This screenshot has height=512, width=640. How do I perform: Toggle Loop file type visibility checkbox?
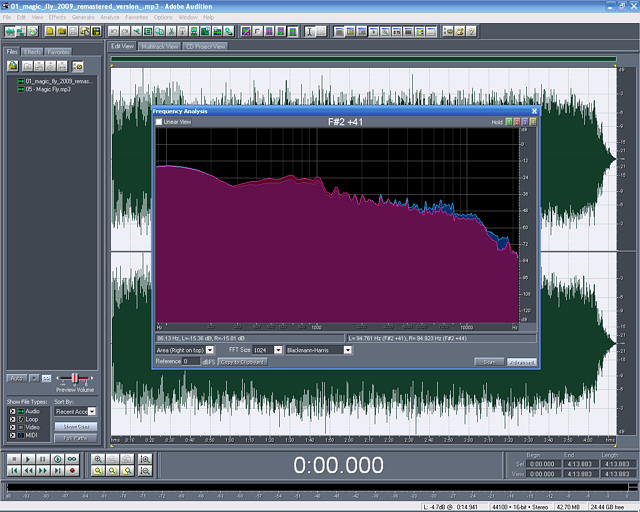point(12,419)
